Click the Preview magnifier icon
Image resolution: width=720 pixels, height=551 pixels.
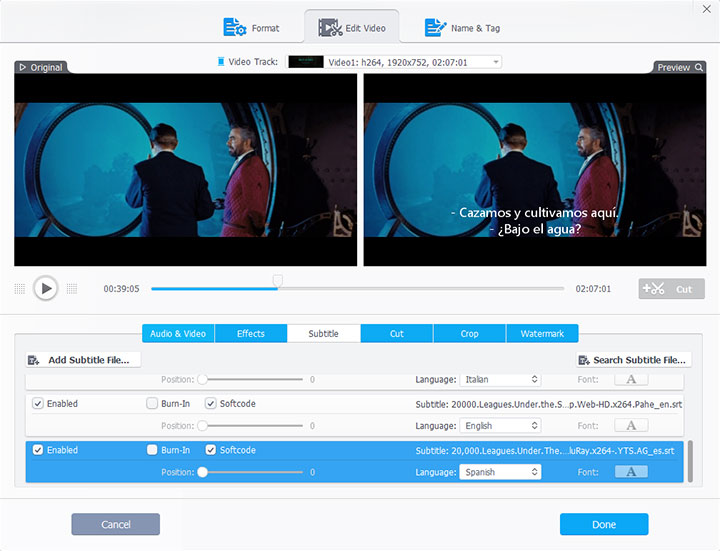[699, 67]
